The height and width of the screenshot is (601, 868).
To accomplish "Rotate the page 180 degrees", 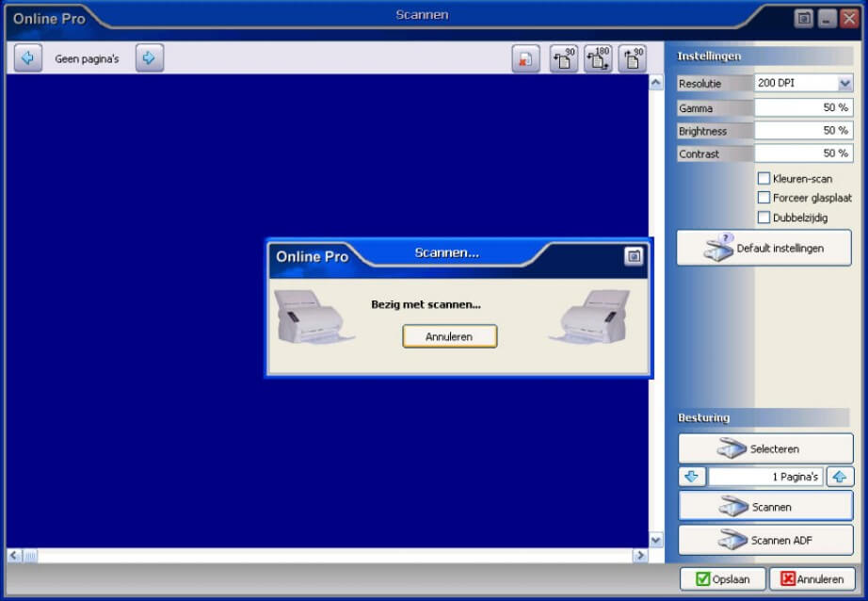I will 598,58.
